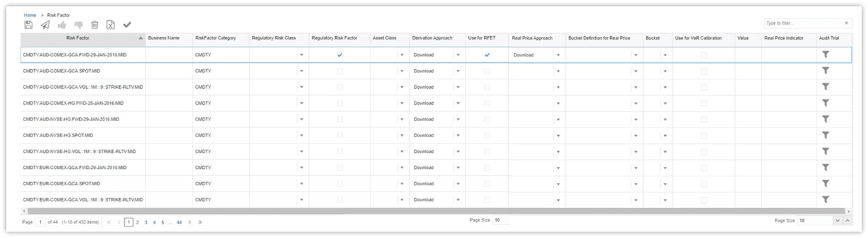This screenshot has height=238, width=868.
Task: Go to previous page arrow in pager
Action: pos(118,222)
